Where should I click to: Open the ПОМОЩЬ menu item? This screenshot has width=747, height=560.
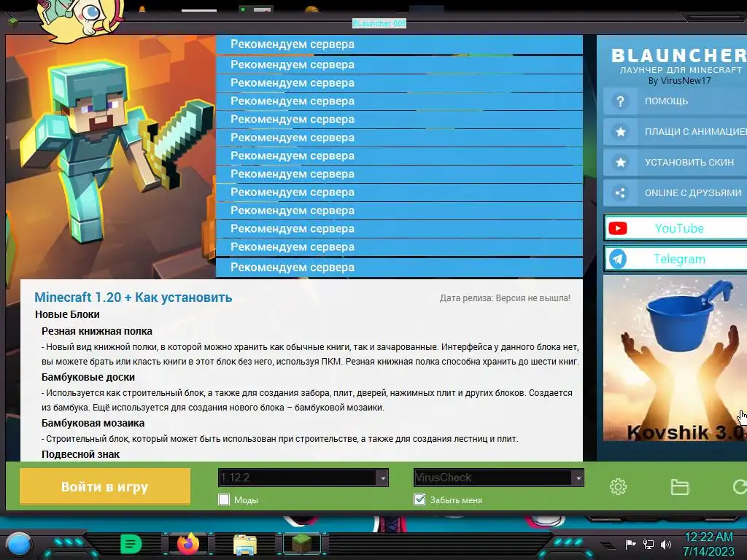coord(675,101)
